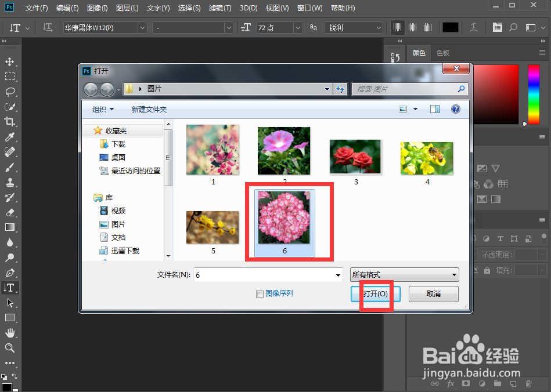Click the Create warped text icon
The width and height of the screenshot is (551, 392).
click(474, 27)
